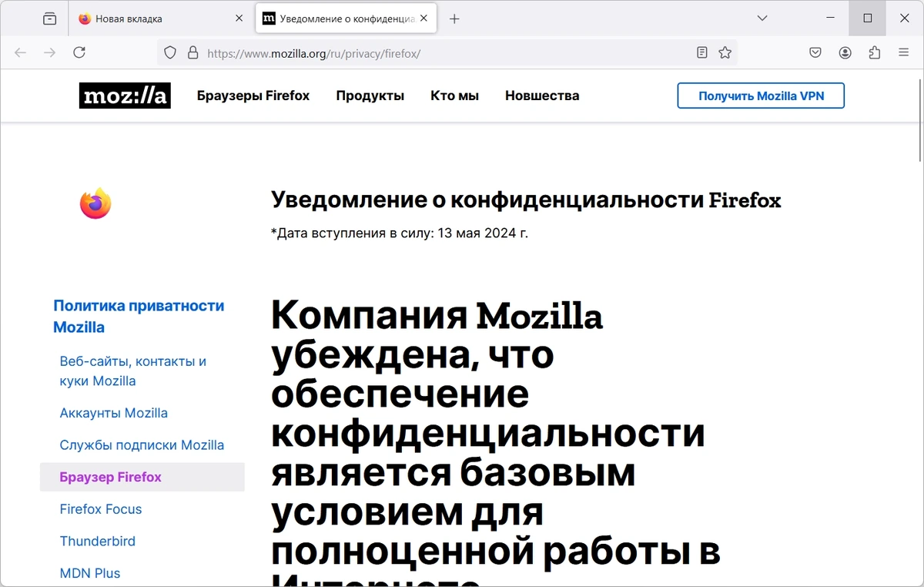Open Save to Pocket icon
The height and width of the screenshot is (587, 924).
pyautogui.click(x=815, y=52)
